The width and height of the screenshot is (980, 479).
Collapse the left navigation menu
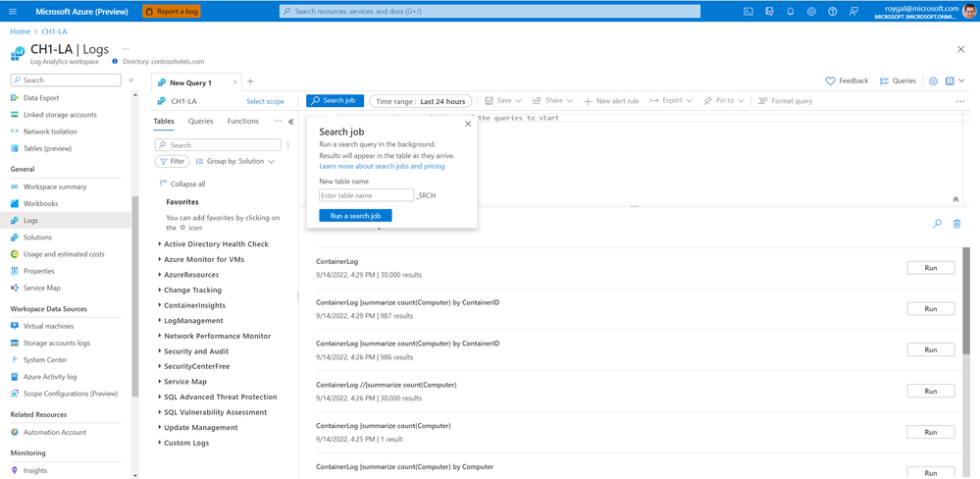click(x=130, y=80)
